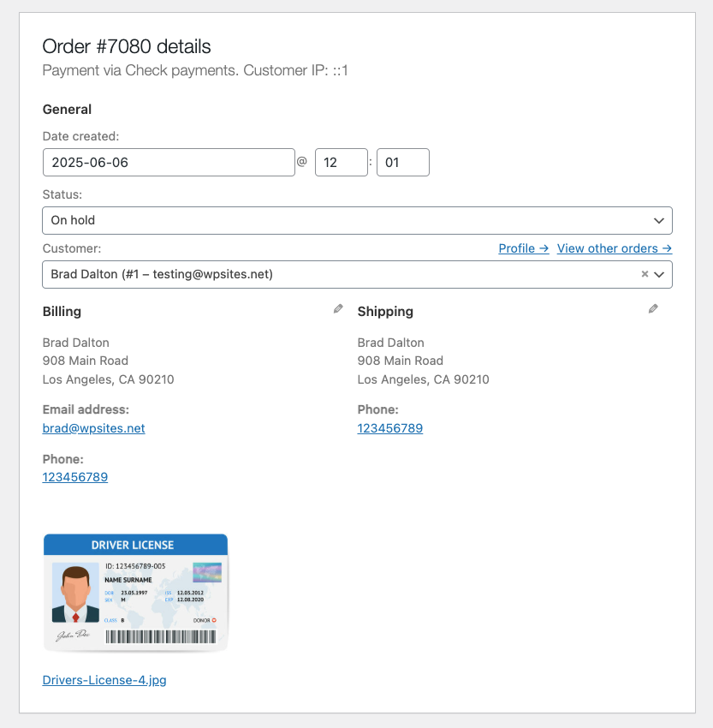Open the customer Profile link
This screenshot has width=713, height=728.
(523, 248)
